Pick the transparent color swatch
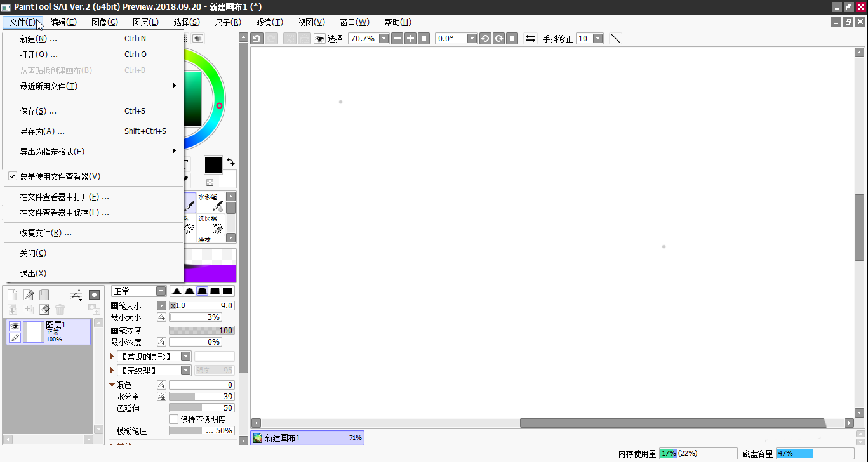The width and height of the screenshot is (868, 462). [x=210, y=183]
